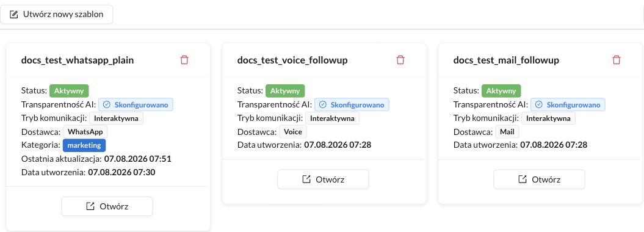Click the 07.08.2026 07:30 creation date value

(x=121, y=172)
